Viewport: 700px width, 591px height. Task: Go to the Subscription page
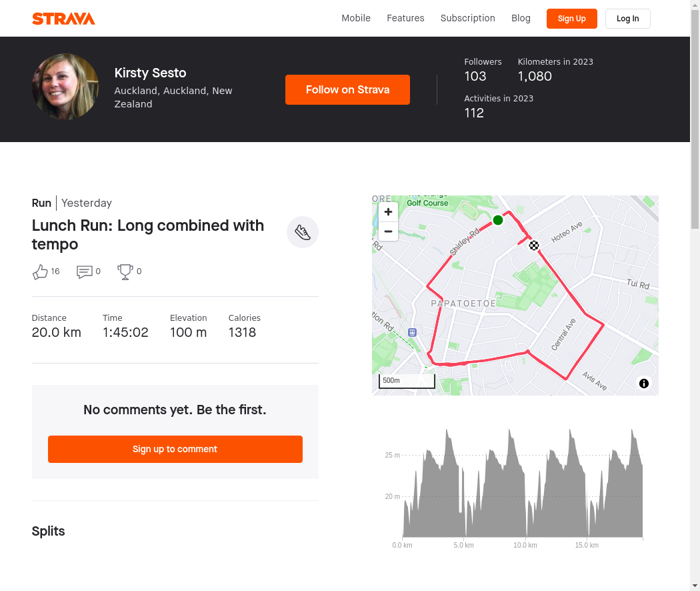click(467, 19)
